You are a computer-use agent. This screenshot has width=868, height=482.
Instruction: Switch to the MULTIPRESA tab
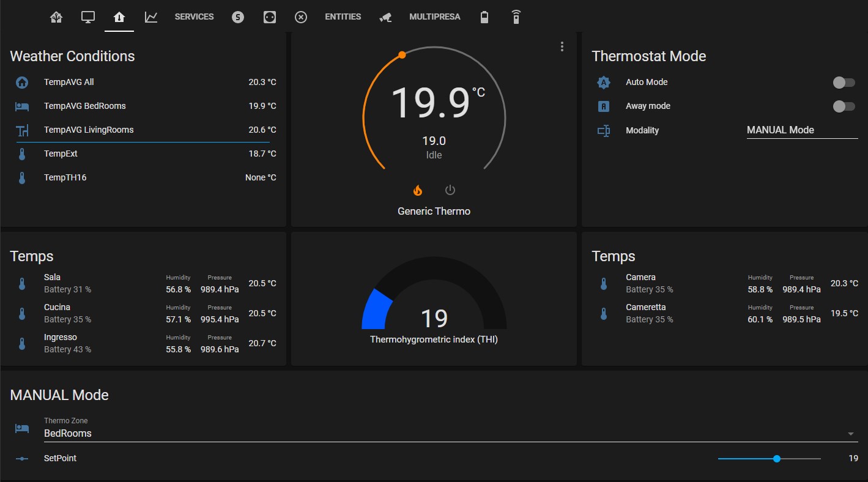click(435, 17)
